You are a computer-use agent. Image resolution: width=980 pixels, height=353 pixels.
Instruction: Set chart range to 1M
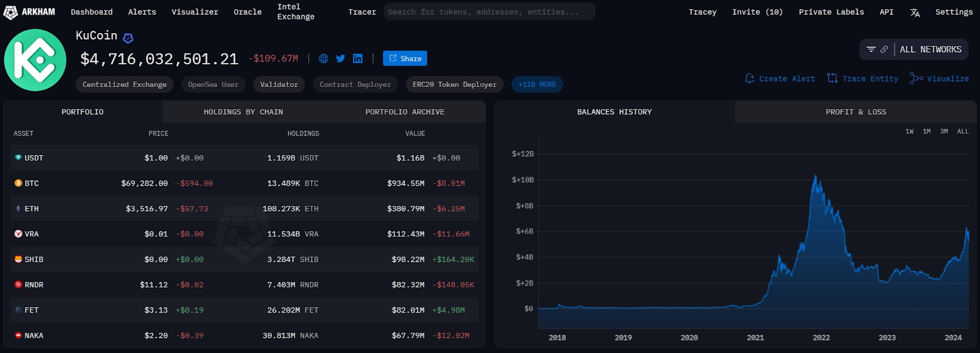(x=927, y=131)
